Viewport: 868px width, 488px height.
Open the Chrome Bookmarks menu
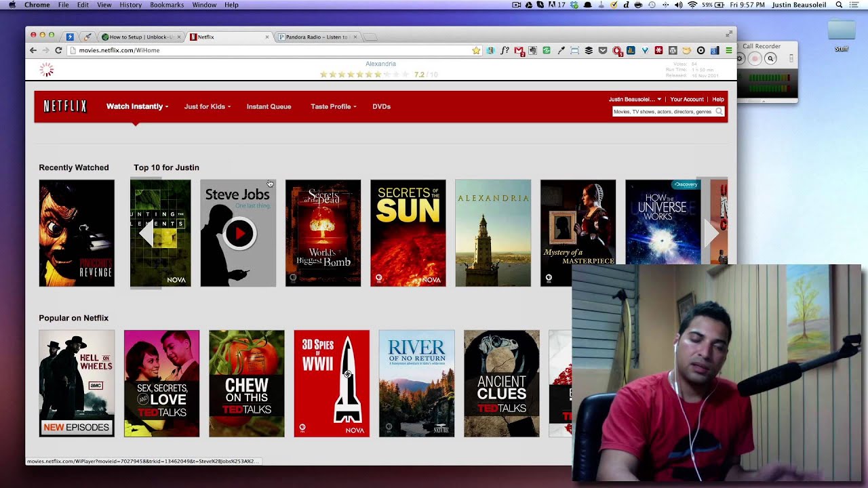point(167,5)
